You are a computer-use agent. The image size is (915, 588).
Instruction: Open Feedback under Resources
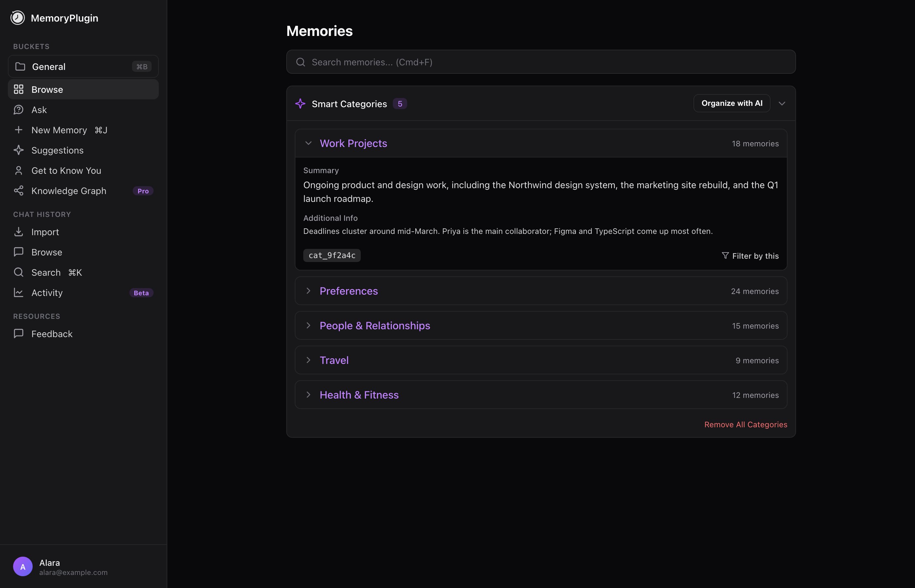[83, 334]
